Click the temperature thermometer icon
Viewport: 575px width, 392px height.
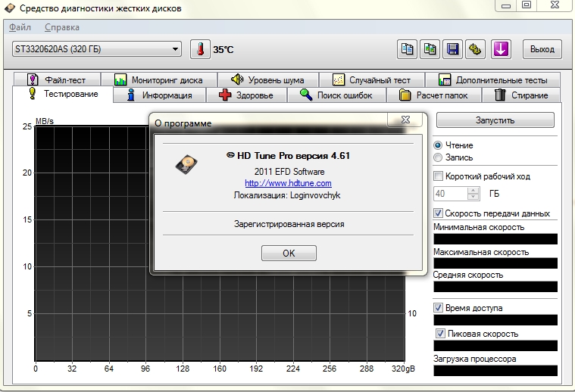pos(201,49)
